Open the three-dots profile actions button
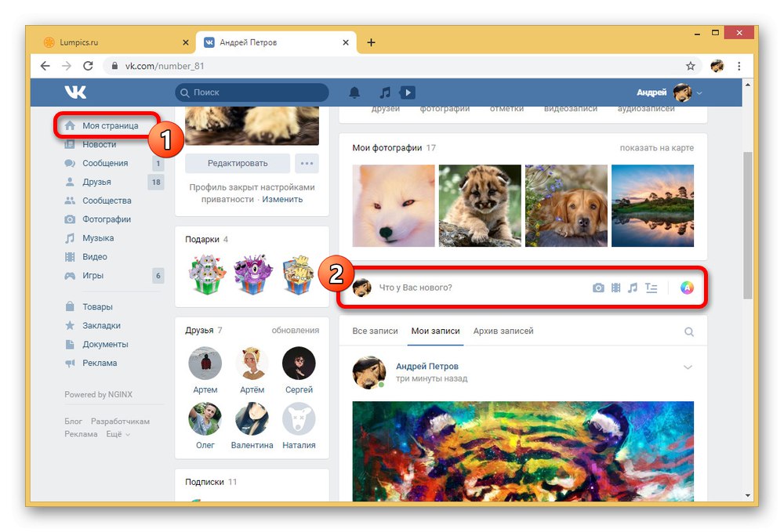The height and width of the screenshot is (532, 784). pos(307,163)
